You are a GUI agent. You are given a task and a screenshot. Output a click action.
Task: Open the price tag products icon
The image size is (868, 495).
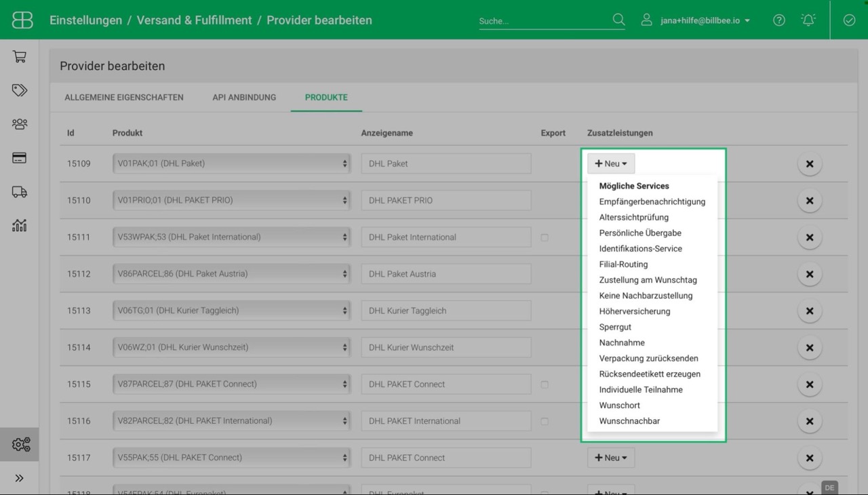19,90
